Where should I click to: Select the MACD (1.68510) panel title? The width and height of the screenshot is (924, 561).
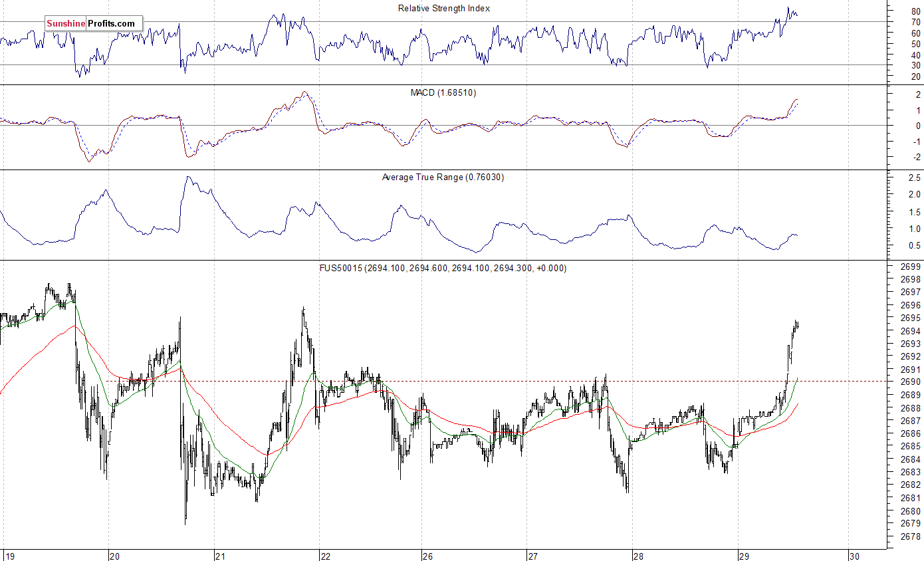443,93
